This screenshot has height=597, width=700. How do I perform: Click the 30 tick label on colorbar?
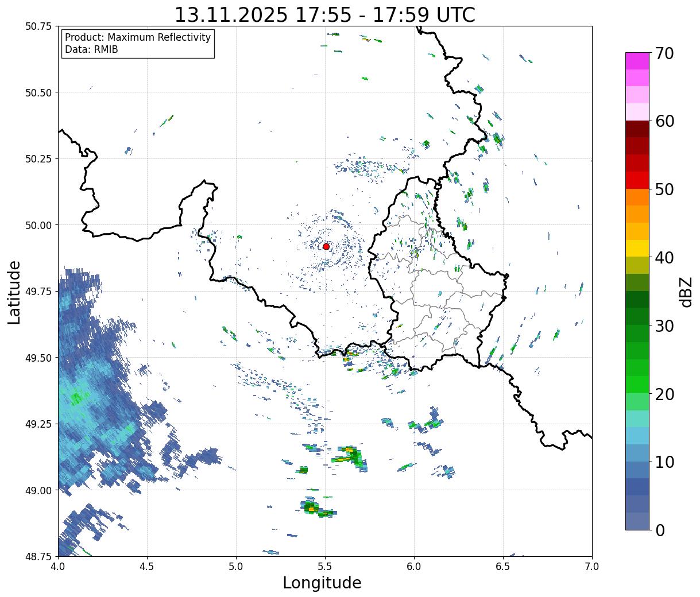click(x=664, y=326)
